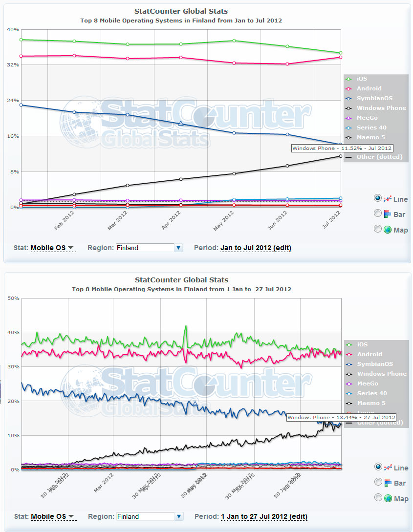Select Line radio button in top chart
Image resolution: width=413 pixels, height=532 pixels.
(377, 198)
